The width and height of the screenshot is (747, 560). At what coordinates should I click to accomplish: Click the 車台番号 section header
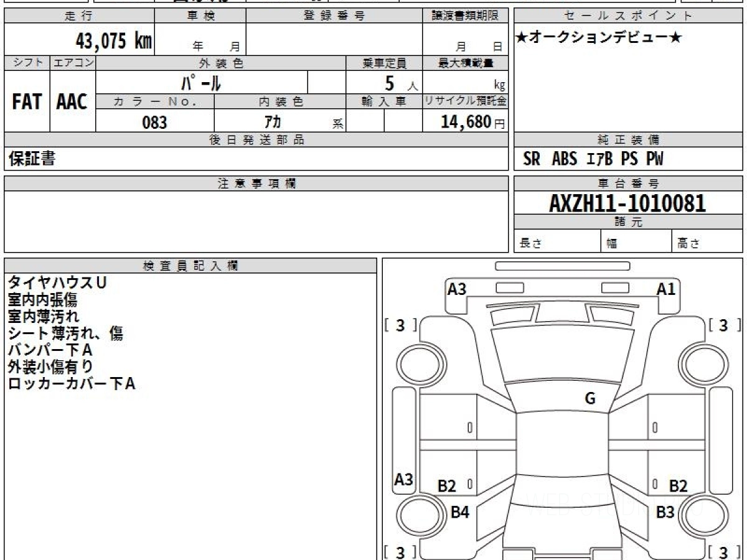click(x=629, y=184)
